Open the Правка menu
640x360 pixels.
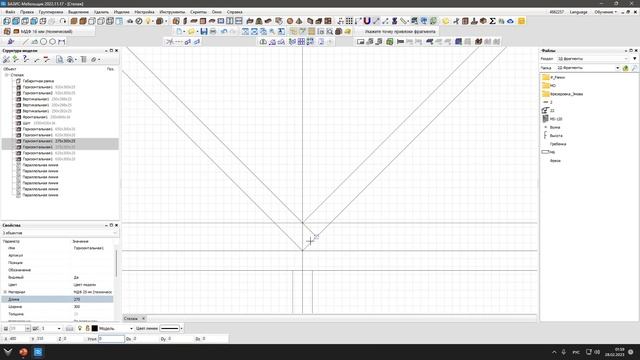(x=27, y=12)
